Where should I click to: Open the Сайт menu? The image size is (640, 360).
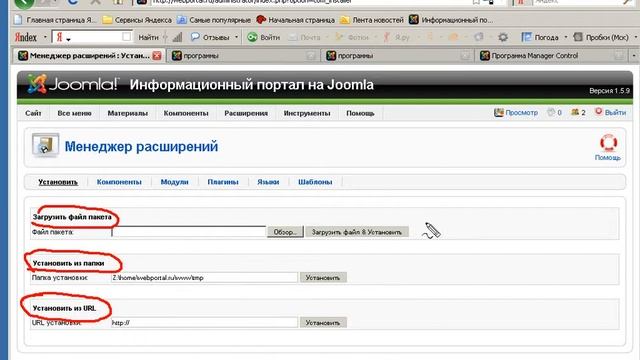(33, 113)
